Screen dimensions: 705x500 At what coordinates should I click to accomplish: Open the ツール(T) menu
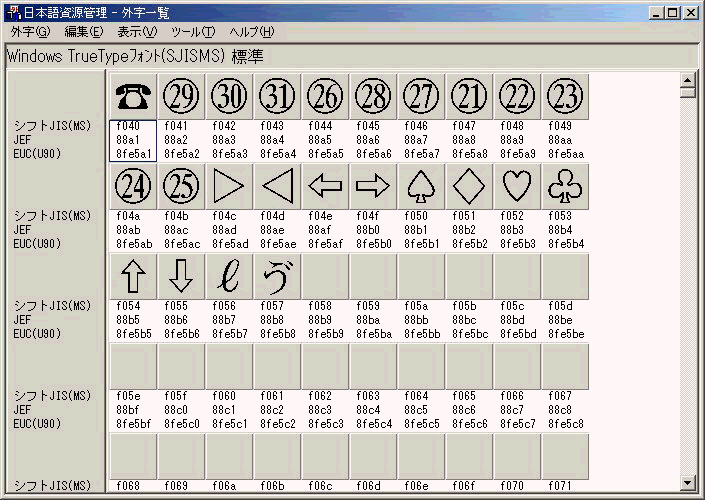click(193, 32)
